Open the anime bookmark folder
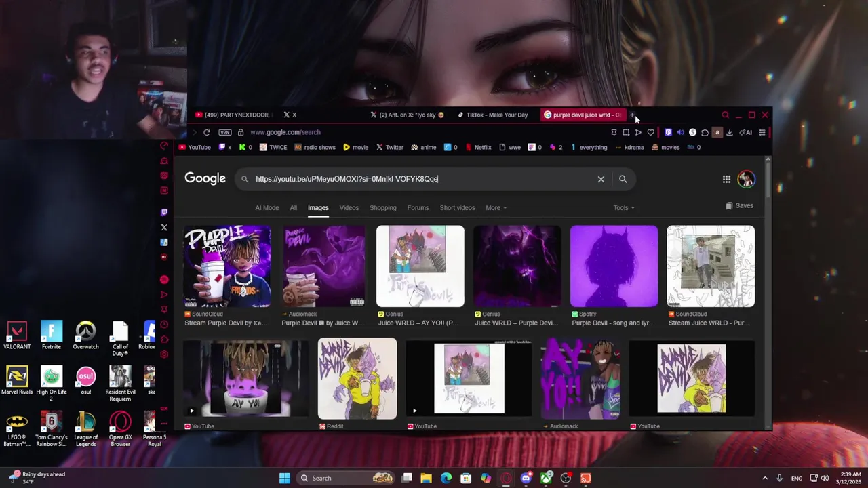The width and height of the screenshot is (868, 488). point(423,147)
